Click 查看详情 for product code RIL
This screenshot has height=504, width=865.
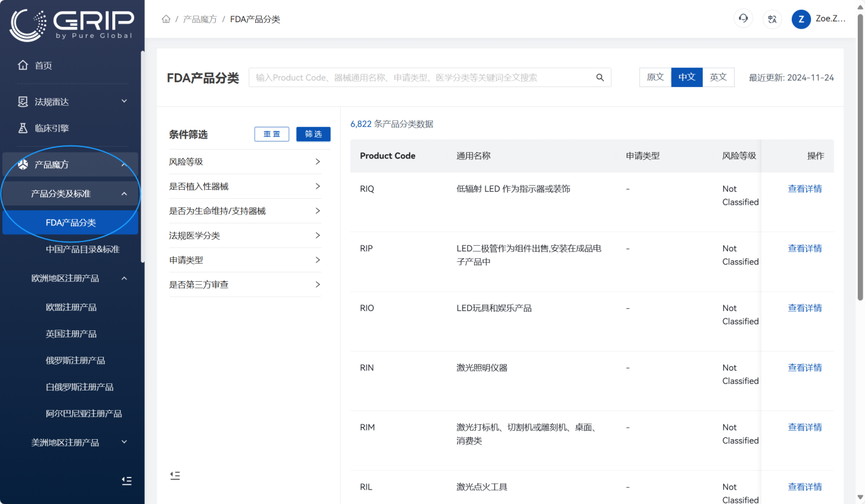(805, 487)
